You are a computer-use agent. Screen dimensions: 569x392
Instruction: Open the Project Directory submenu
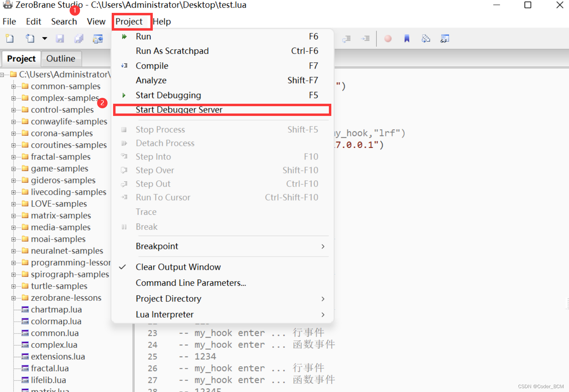(222, 299)
